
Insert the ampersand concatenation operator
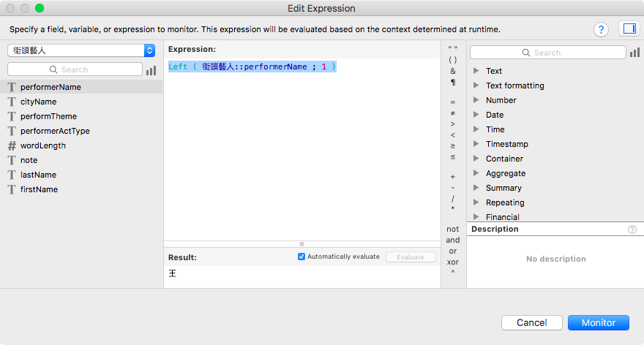(452, 71)
